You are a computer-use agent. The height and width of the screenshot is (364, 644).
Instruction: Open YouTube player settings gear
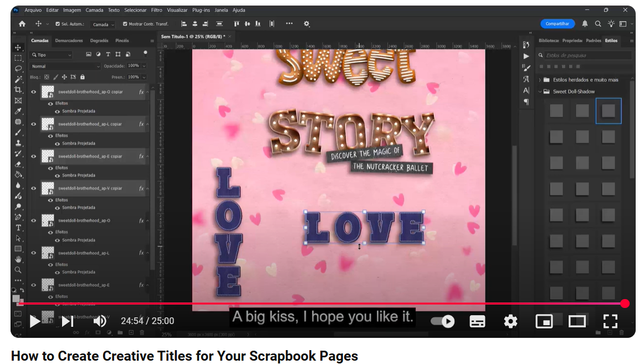pyautogui.click(x=510, y=321)
